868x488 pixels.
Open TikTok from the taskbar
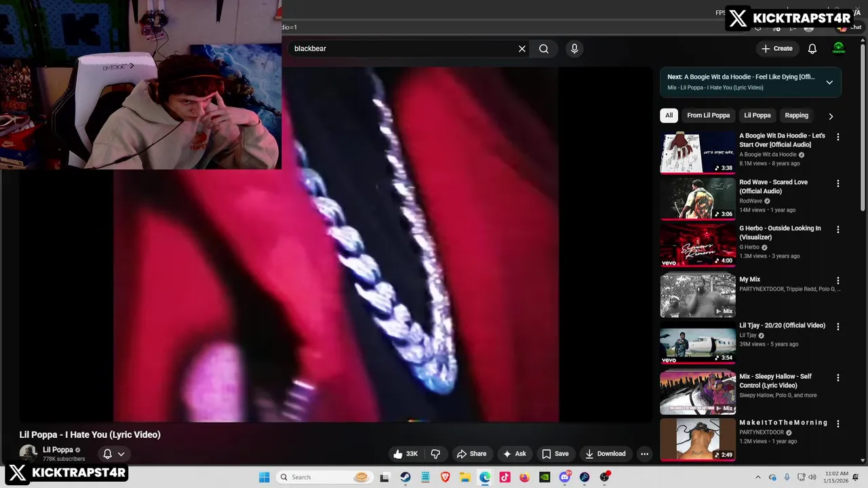point(505,477)
